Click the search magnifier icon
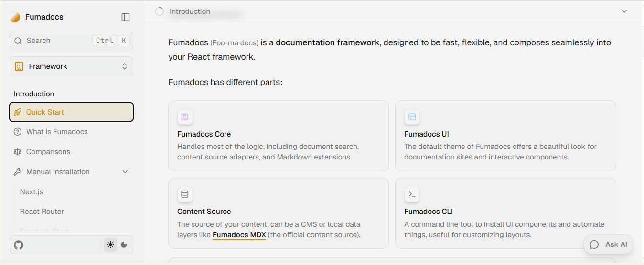Image resolution: width=644 pixels, height=265 pixels. (18, 41)
